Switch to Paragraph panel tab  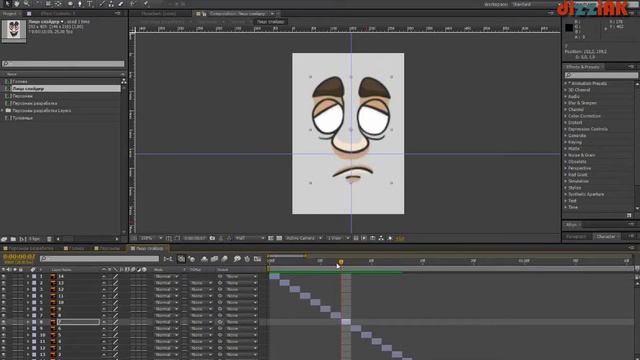(x=576, y=236)
